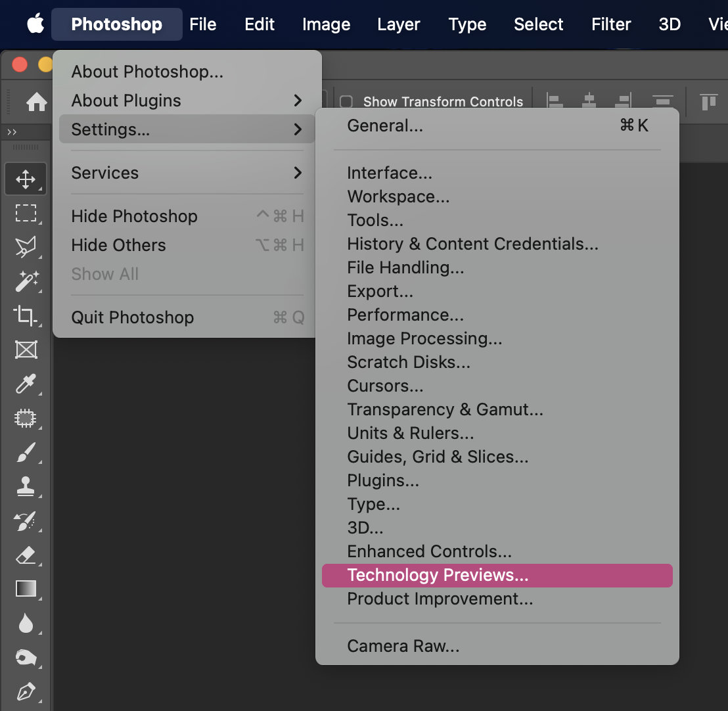Choose Quit Photoshop
Viewport: 728px width, 711px height.
[x=187, y=317]
